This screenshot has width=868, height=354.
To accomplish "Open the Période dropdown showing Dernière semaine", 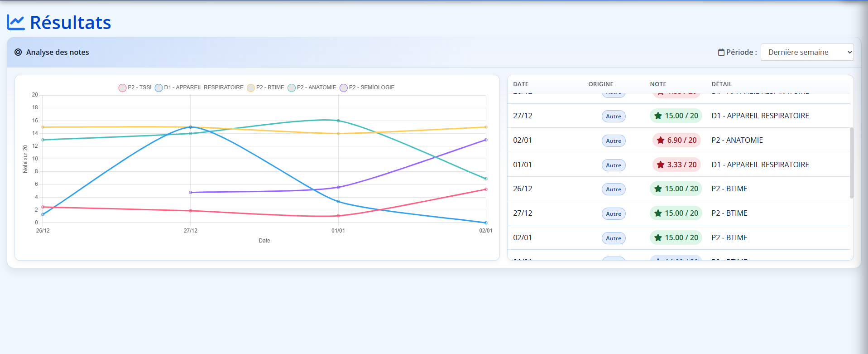I will click(807, 52).
